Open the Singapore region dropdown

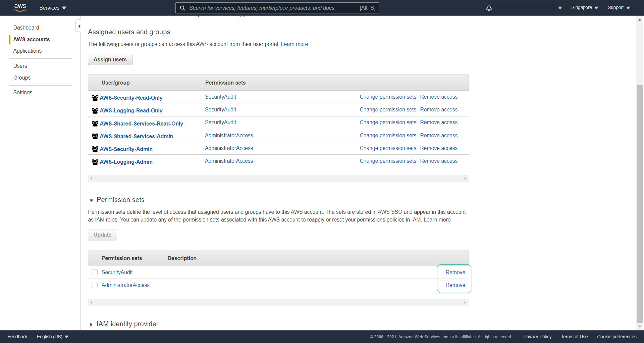pos(584,8)
